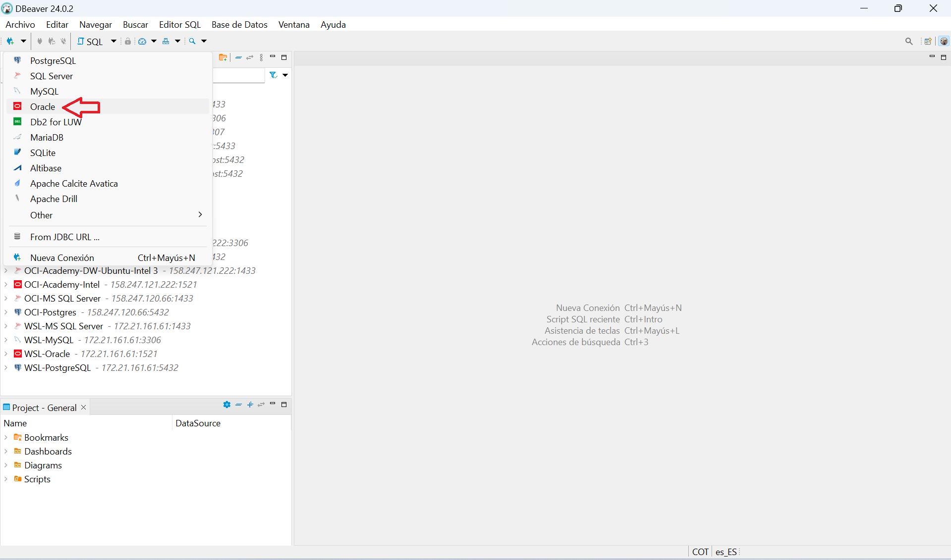This screenshot has height=560, width=951.
Task: Expand dropdown next to database tools icon
Action: pos(177,41)
